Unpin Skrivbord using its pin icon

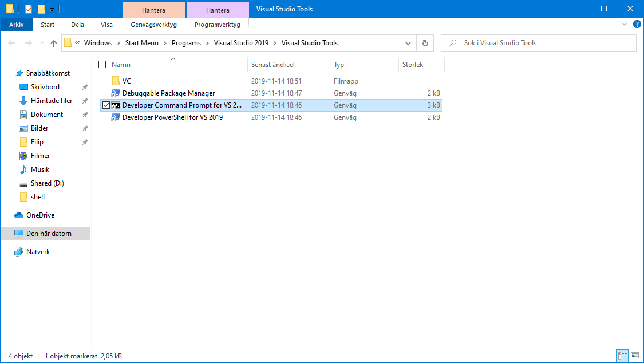pyautogui.click(x=85, y=87)
